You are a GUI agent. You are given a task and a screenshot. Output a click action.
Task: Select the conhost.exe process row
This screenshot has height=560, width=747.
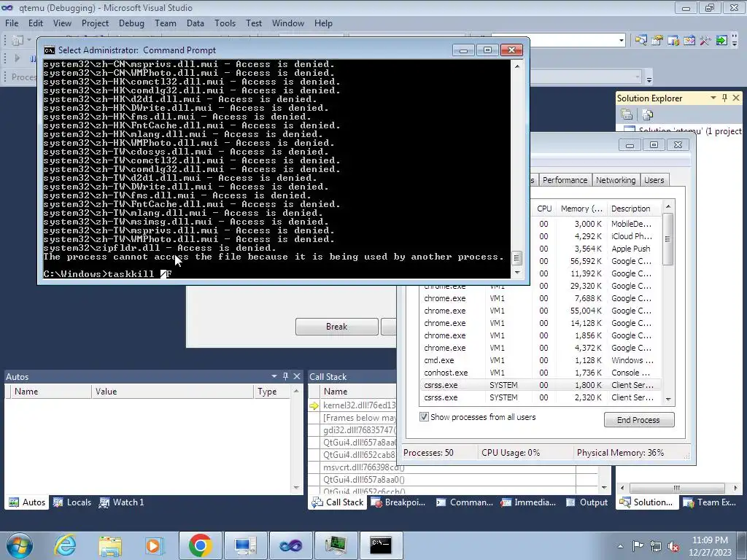click(x=541, y=373)
